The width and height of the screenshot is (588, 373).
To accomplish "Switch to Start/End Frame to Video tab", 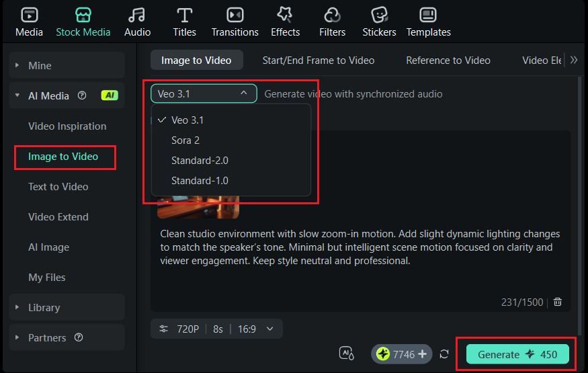I will (x=319, y=60).
